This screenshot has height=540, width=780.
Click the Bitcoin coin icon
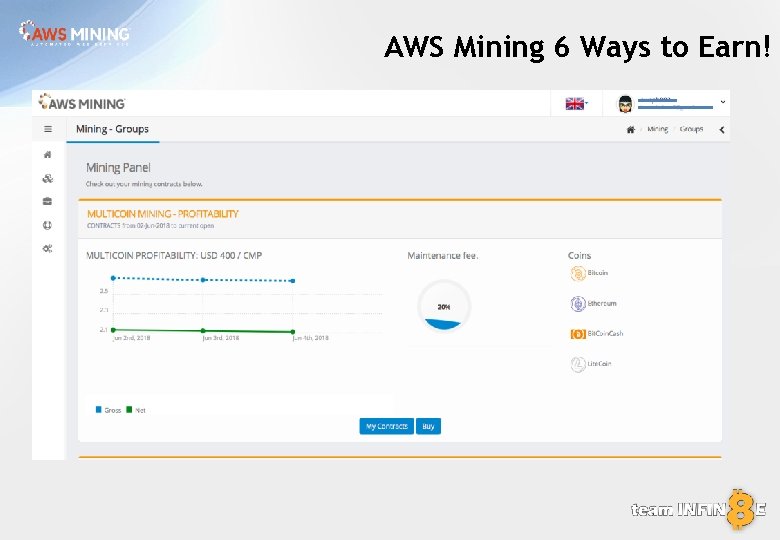click(x=578, y=273)
